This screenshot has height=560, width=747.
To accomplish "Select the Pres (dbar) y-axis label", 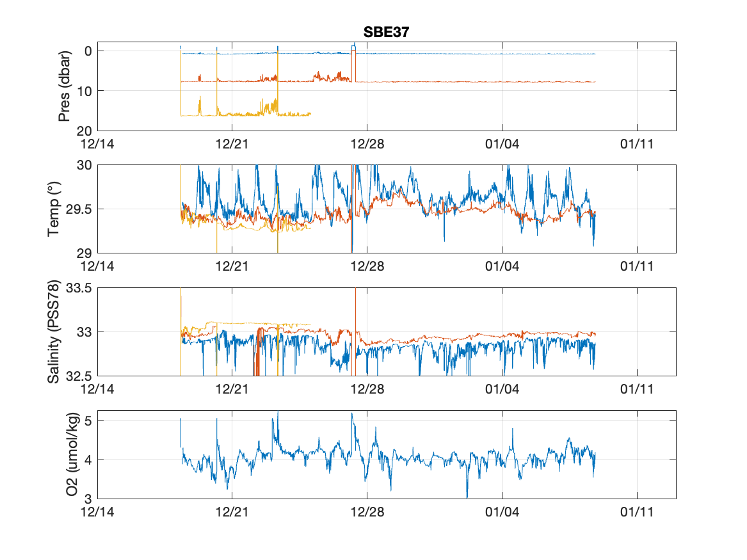I will tap(64, 86).
